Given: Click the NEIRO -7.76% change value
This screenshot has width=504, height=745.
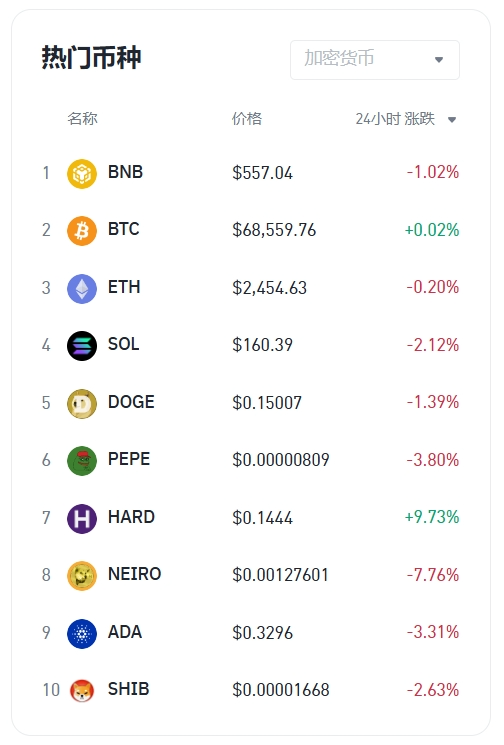Looking at the screenshot, I should [x=433, y=574].
